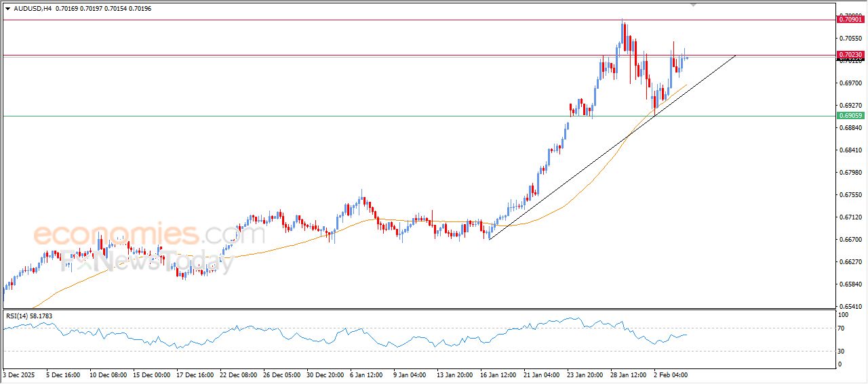
Task: Click the gray chart shift marker at top
Action: (x=693, y=4)
